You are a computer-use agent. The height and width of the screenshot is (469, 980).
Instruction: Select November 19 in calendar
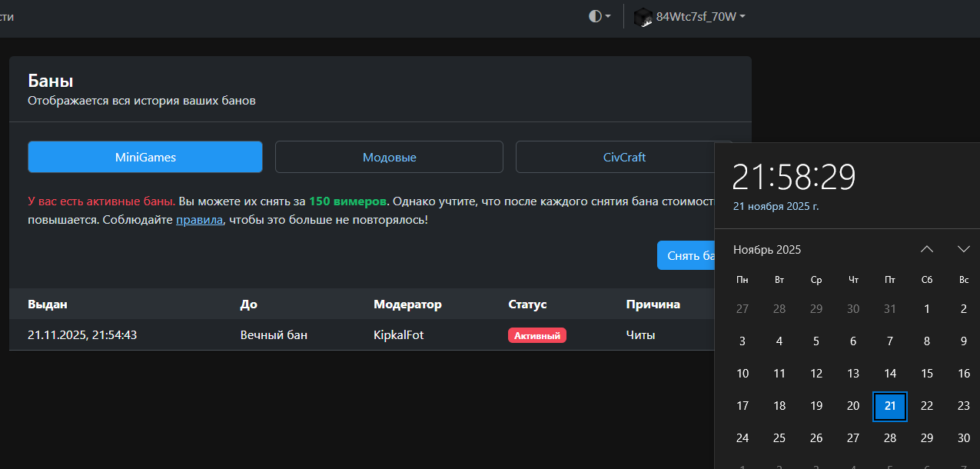816,406
